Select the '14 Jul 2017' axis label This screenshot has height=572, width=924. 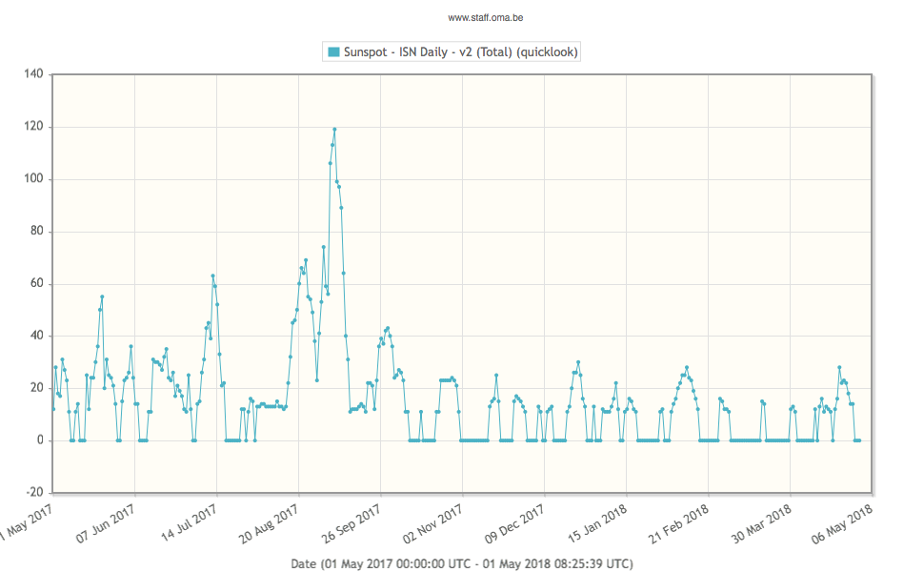(189, 523)
